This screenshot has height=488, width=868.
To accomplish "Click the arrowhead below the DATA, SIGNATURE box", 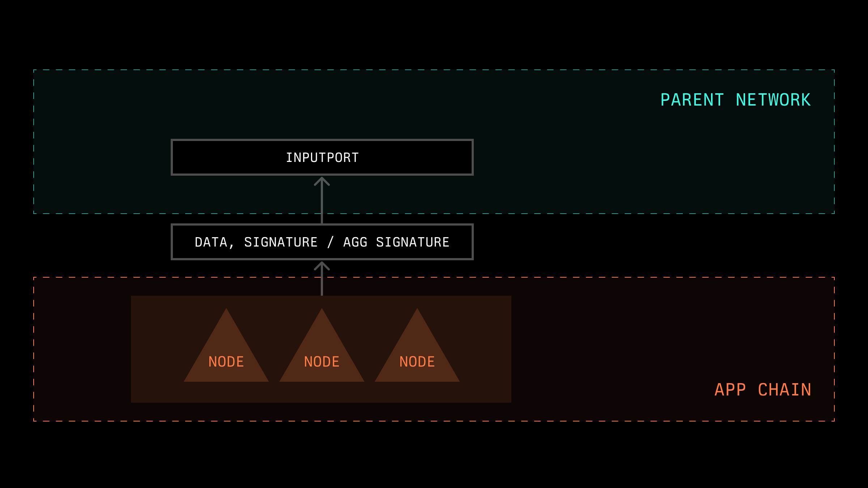I will coord(322,266).
